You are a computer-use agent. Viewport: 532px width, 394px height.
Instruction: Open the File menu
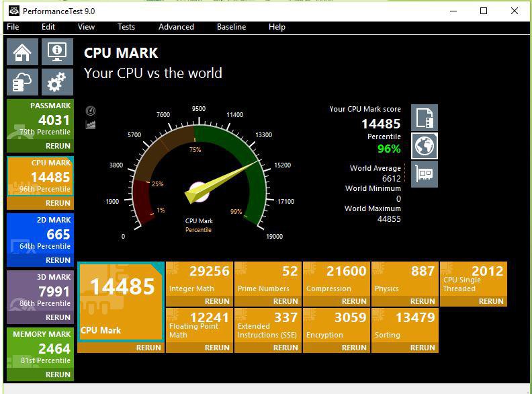13,27
